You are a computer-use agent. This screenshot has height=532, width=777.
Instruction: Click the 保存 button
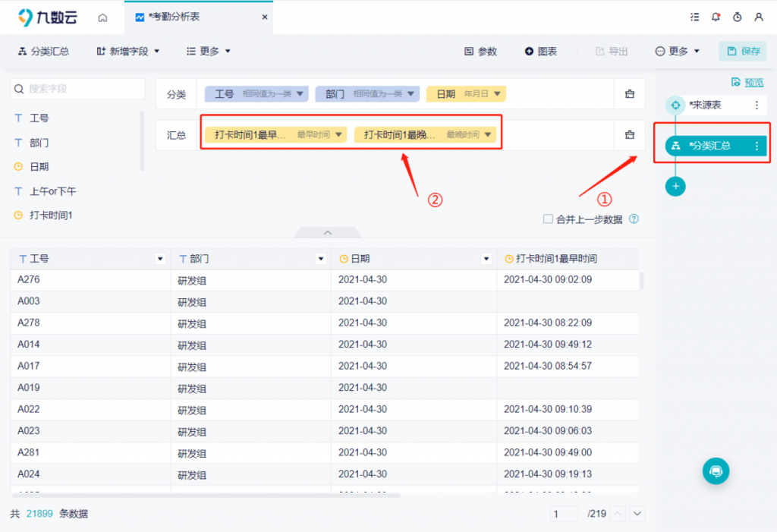pyautogui.click(x=743, y=51)
